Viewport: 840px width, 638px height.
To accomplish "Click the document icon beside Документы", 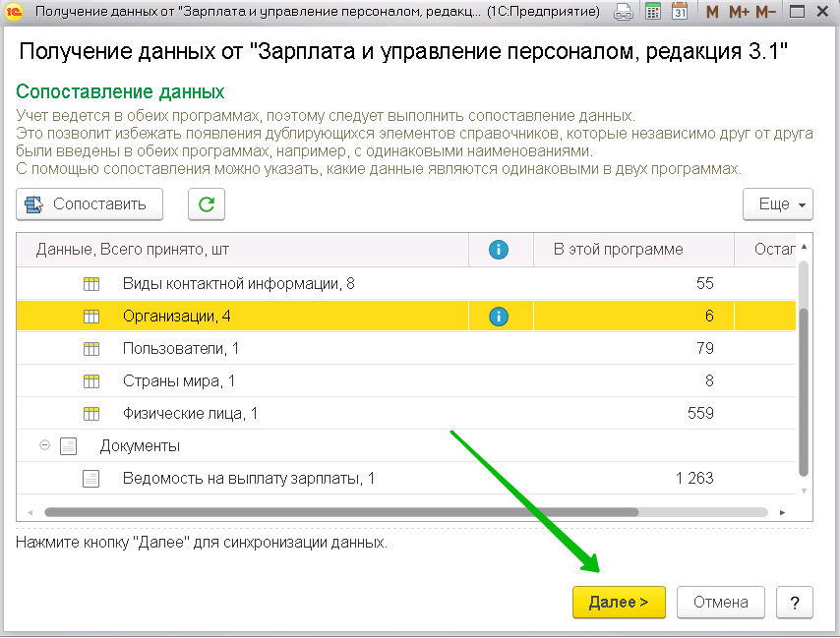I will click(x=69, y=446).
